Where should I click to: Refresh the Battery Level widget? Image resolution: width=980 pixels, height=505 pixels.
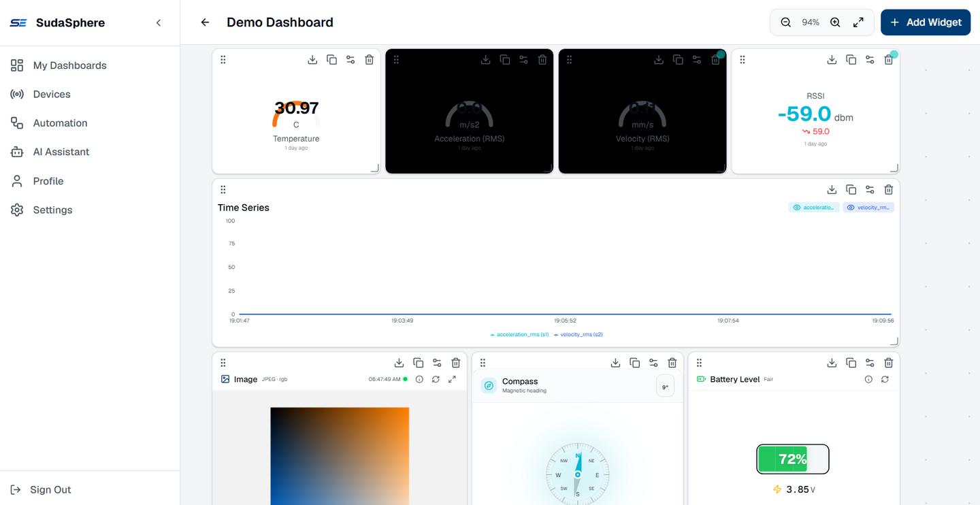tap(885, 379)
